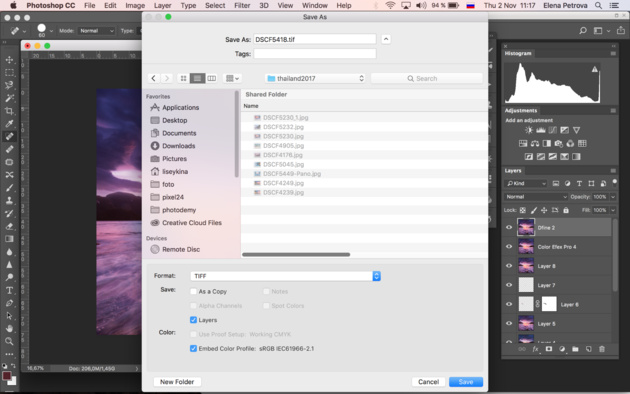Switch Save dialog to icon view
This screenshot has height=394, width=630.
pos(183,78)
